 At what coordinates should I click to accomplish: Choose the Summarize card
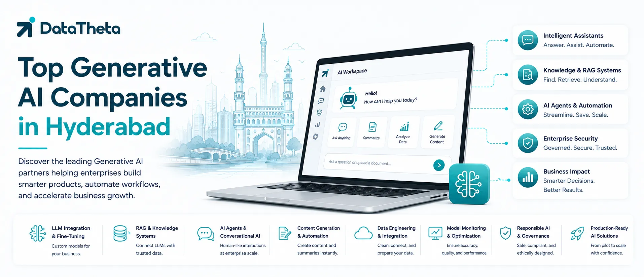(371, 131)
